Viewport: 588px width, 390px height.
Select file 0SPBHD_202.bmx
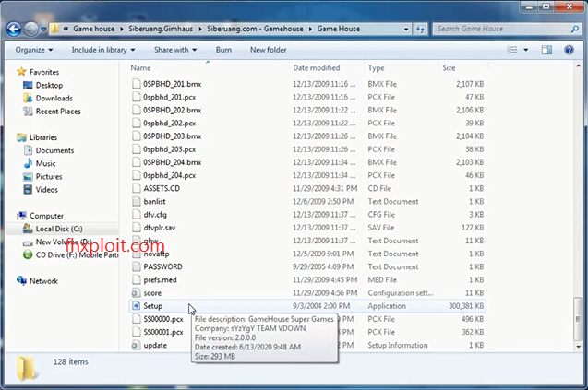click(x=172, y=110)
